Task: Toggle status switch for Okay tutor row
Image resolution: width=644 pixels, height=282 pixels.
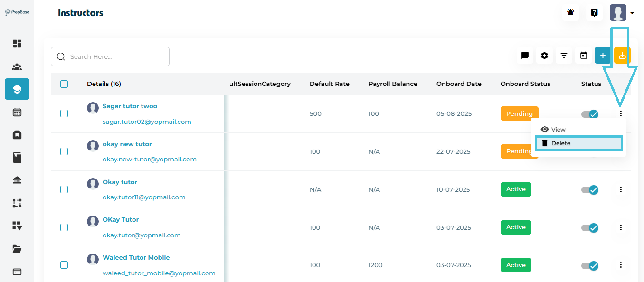Action: [590, 190]
